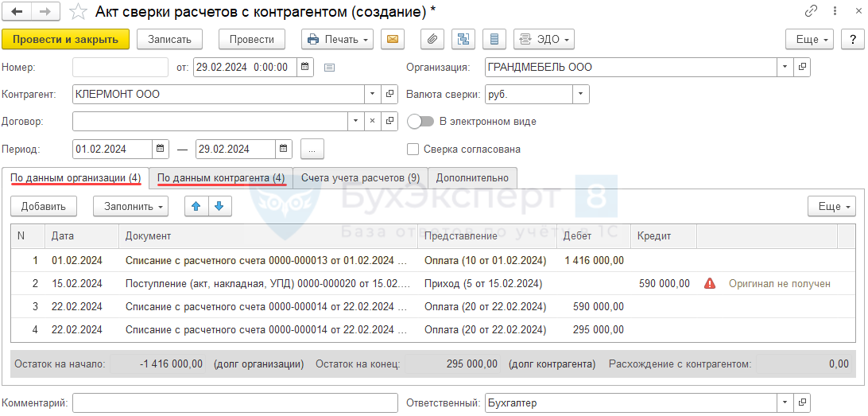The image size is (868, 416).
Task: Click into the Комментарий field
Action: [235, 402]
